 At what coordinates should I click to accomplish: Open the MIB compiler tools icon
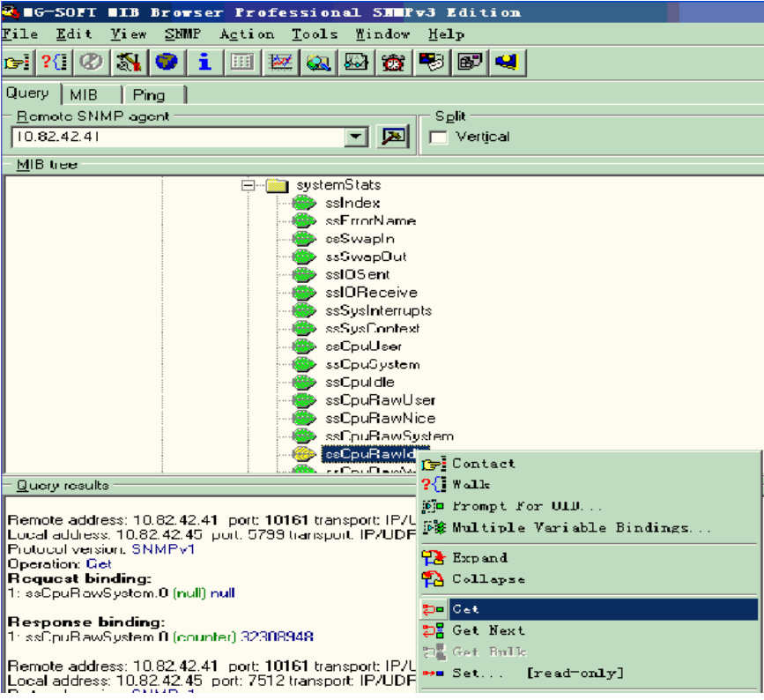coord(128,62)
